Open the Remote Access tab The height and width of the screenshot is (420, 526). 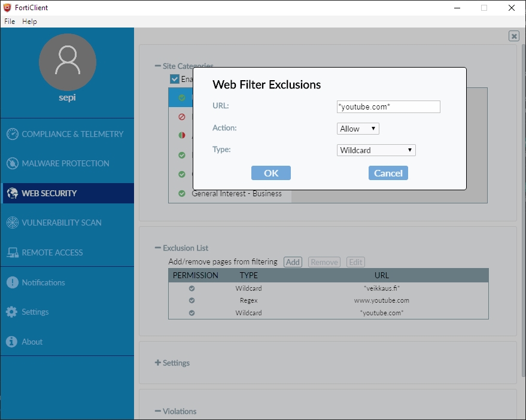pos(67,252)
